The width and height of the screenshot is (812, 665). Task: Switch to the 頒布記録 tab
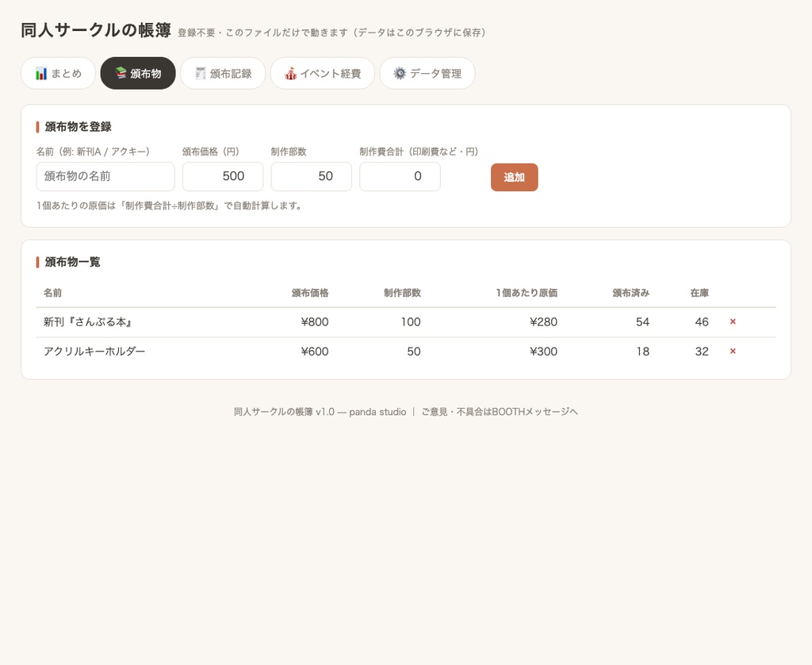(223, 73)
